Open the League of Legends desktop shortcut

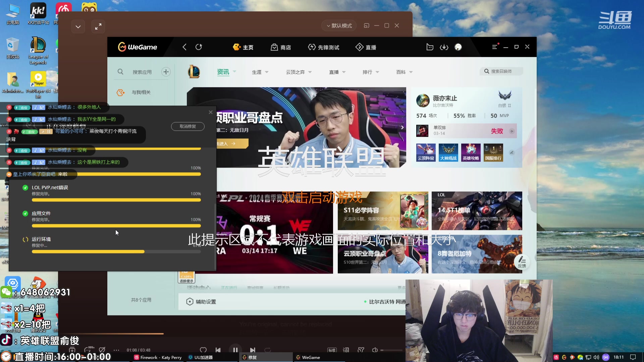point(38,51)
